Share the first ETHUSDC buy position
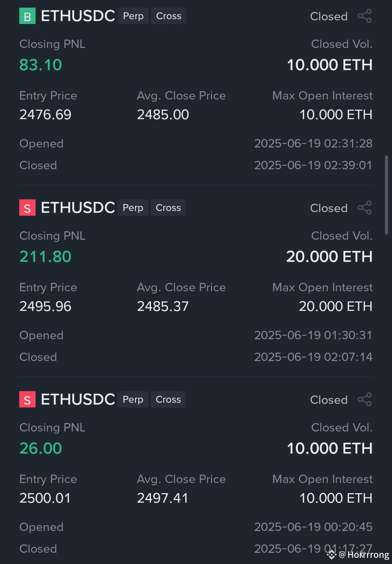This screenshot has height=564, width=392. [365, 16]
